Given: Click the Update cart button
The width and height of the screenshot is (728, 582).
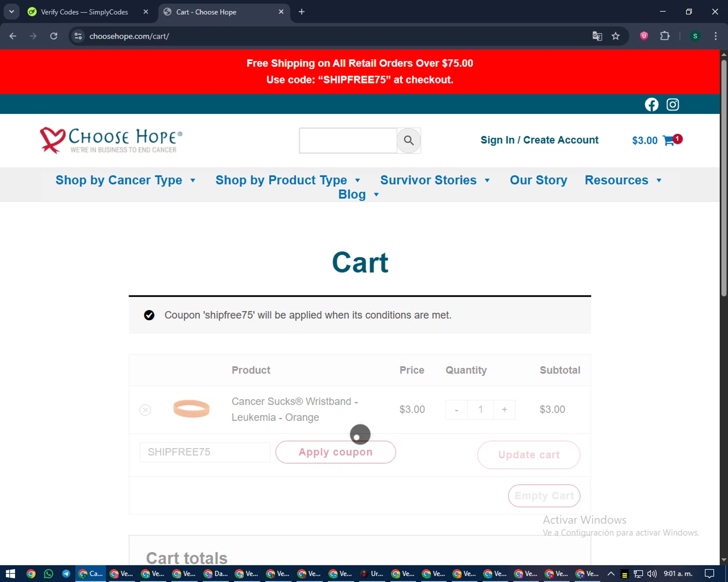Looking at the screenshot, I should click(529, 455).
